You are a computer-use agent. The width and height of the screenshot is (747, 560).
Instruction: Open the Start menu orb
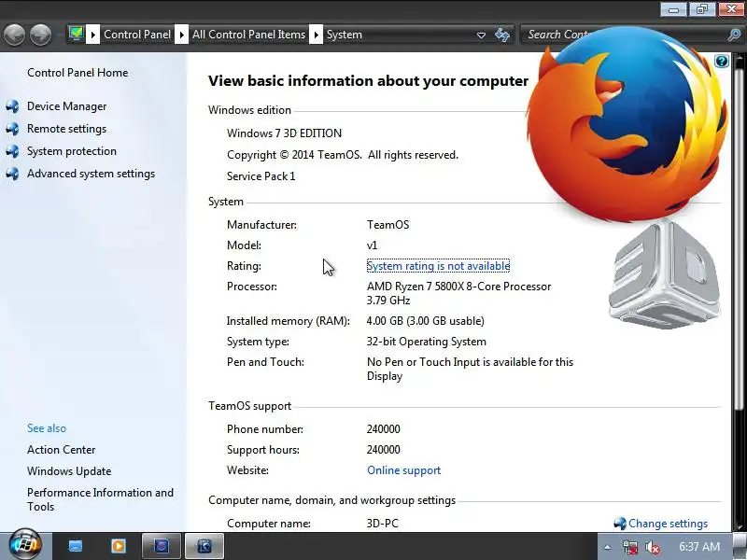[x=25, y=544]
